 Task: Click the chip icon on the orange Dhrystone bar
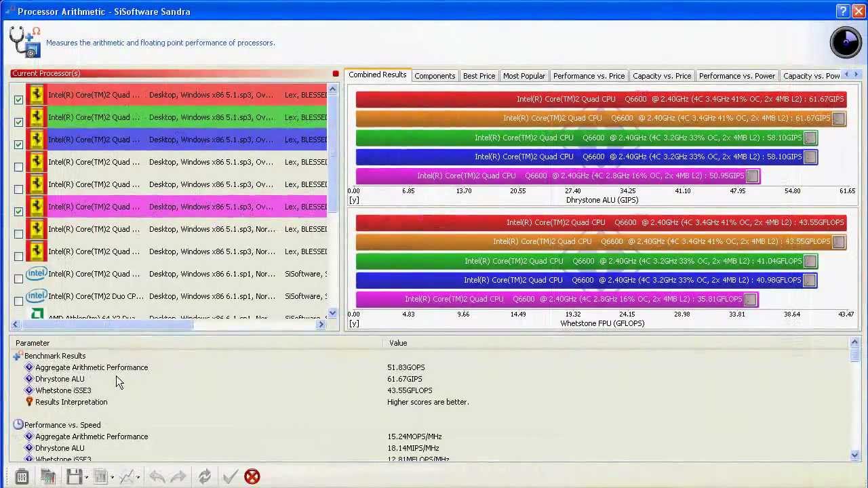point(839,119)
